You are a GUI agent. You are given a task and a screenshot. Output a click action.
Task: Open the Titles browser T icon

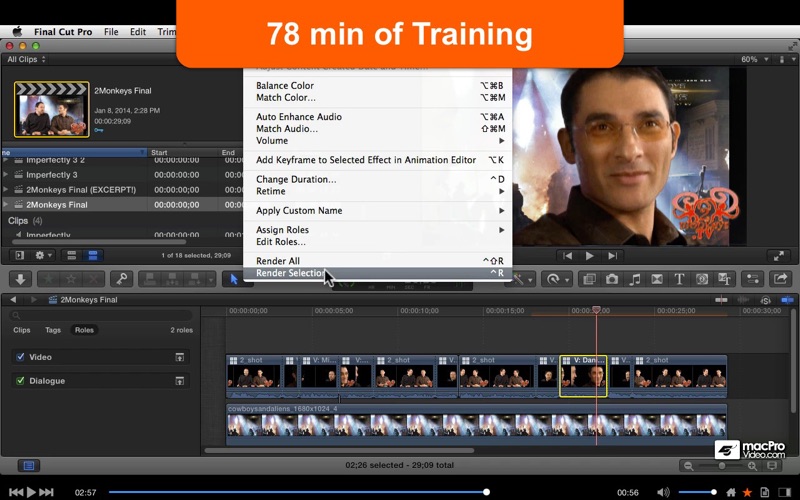[x=679, y=279]
